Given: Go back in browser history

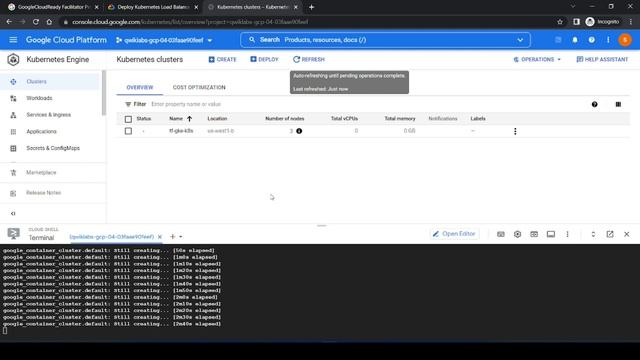Looking at the screenshot, I should coord(9,22).
